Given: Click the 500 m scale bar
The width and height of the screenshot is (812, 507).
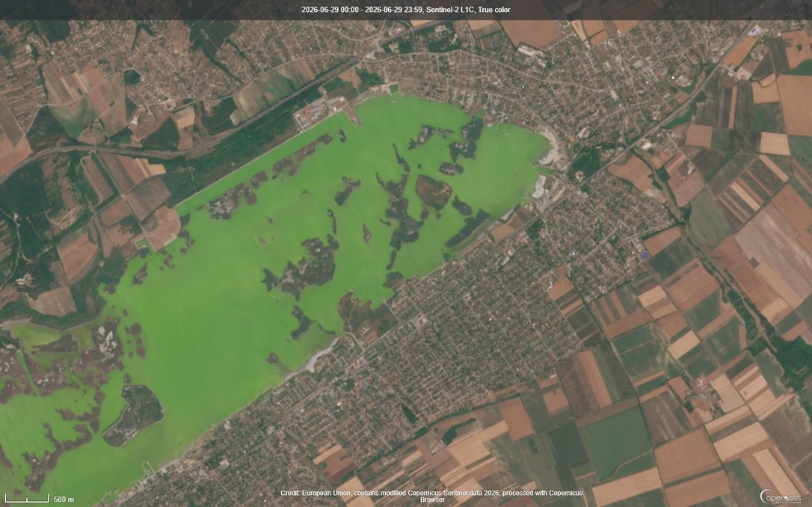Looking at the screenshot, I should [40, 499].
